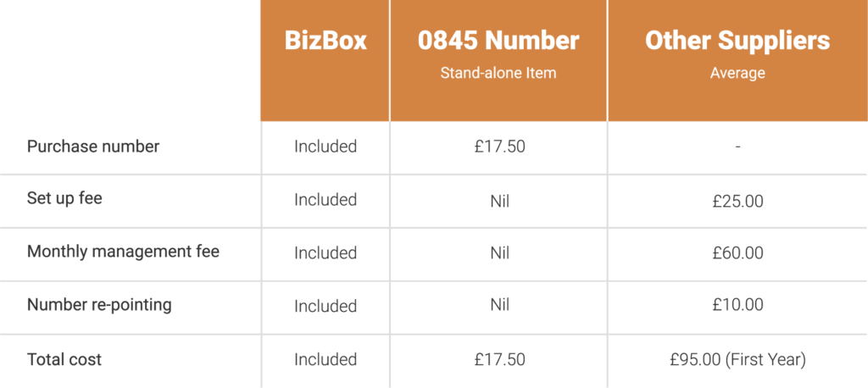Image resolution: width=868 pixels, height=388 pixels.
Task: Select the Purchase number row label
Action: coord(93,147)
